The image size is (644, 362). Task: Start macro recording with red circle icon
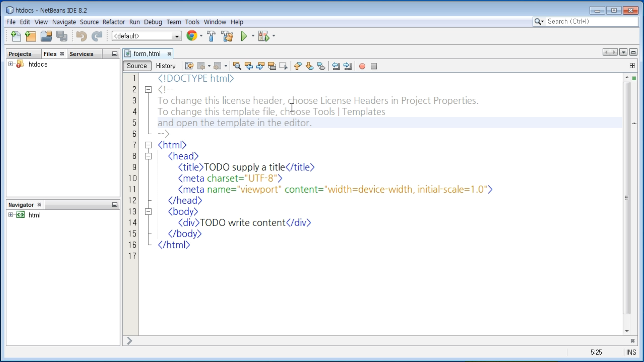362,66
